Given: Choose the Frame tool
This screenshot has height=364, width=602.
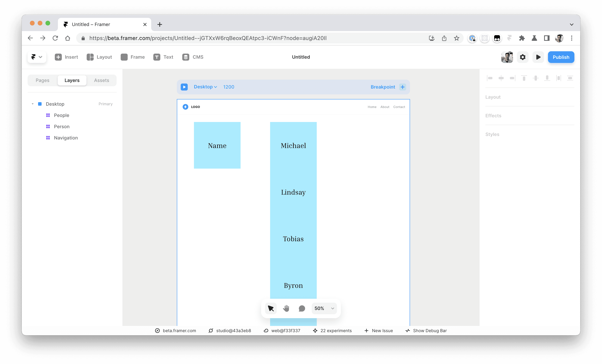Looking at the screenshot, I should 133,57.
